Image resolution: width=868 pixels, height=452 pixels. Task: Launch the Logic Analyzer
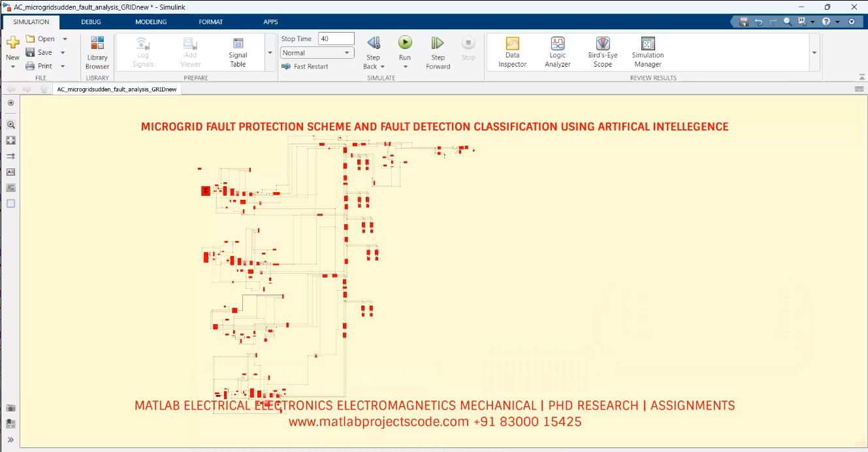click(557, 51)
